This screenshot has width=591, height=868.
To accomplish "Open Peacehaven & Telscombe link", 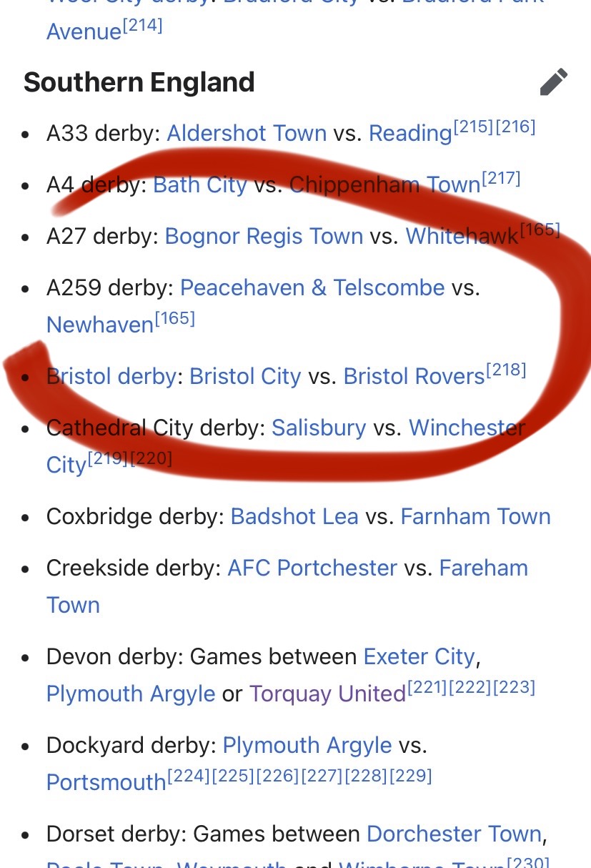I will pos(312,287).
